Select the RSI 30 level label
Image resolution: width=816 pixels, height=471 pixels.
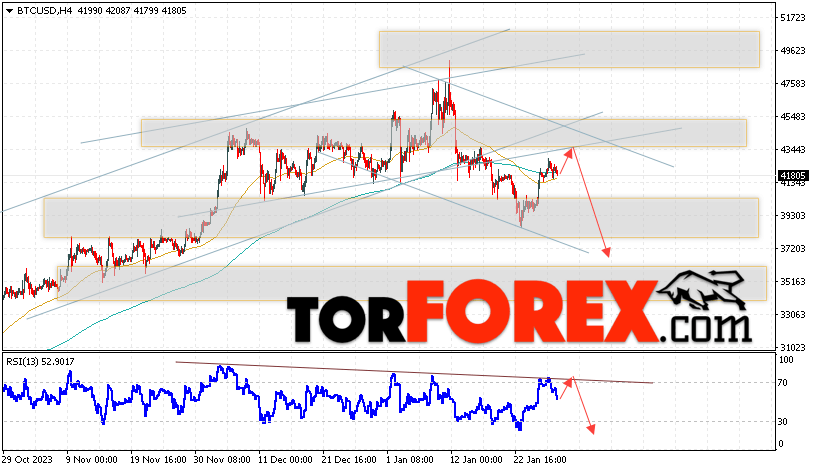pyautogui.click(x=782, y=422)
